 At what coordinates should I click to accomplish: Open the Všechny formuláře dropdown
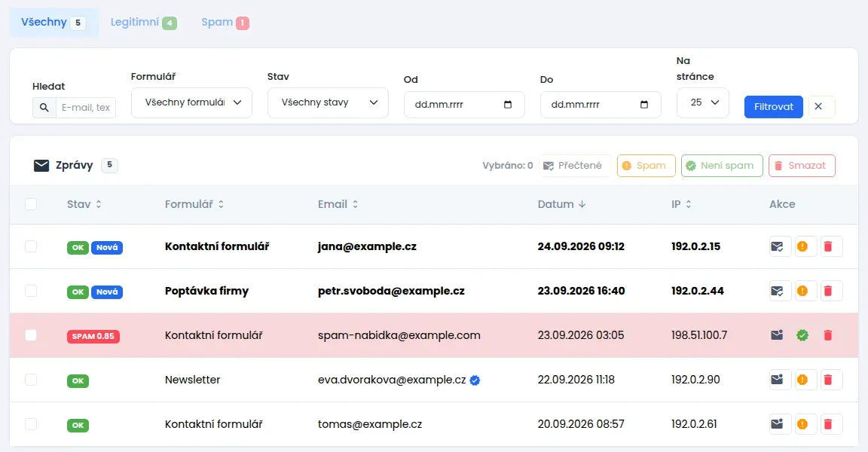pyautogui.click(x=191, y=102)
